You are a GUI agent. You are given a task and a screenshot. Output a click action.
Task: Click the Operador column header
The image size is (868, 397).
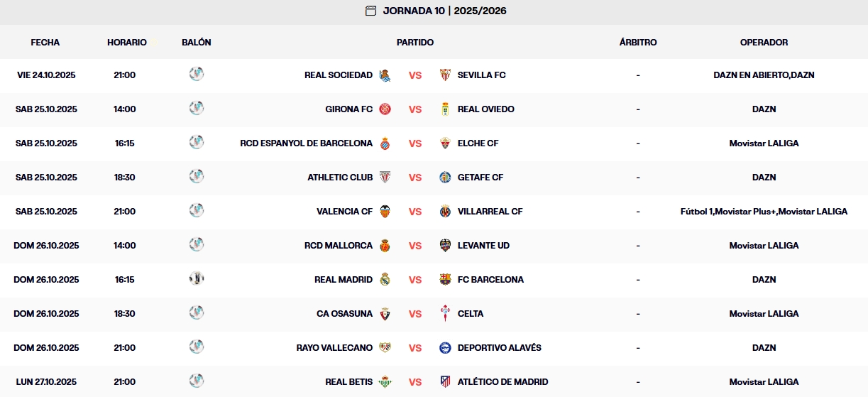(764, 43)
